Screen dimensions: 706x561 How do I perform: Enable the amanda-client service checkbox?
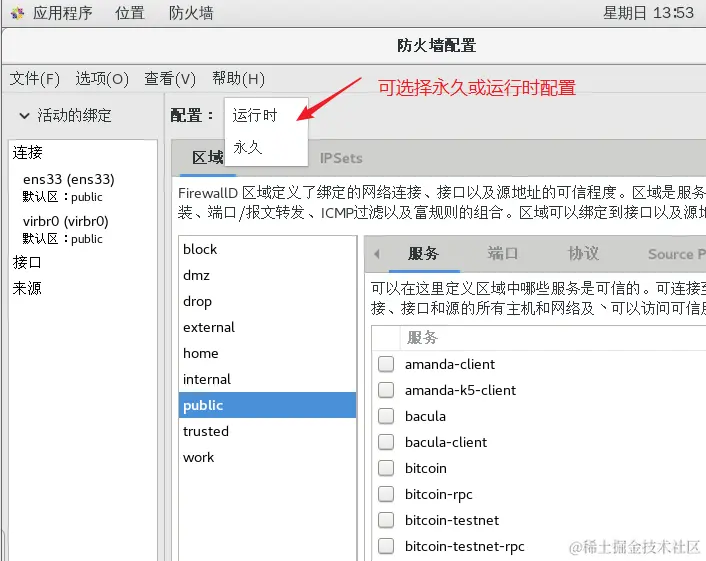point(386,364)
